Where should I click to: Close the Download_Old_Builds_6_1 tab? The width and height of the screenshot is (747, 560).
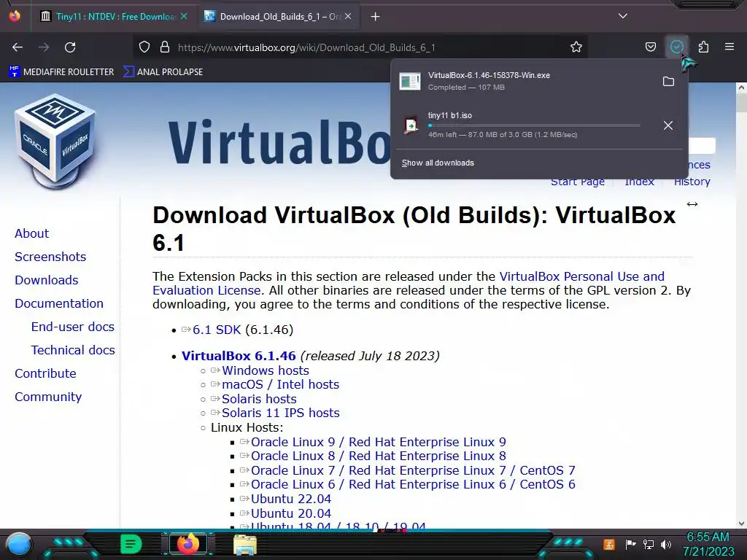[348, 16]
